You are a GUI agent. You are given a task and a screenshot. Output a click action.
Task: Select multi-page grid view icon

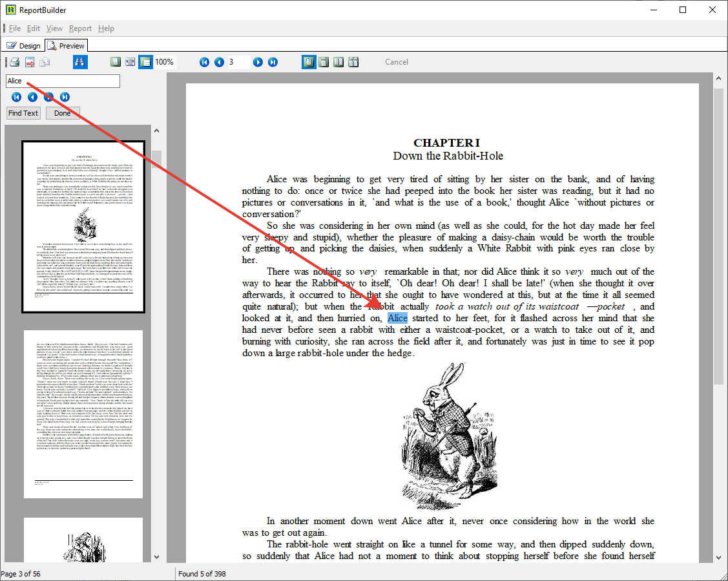pyautogui.click(x=353, y=62)
